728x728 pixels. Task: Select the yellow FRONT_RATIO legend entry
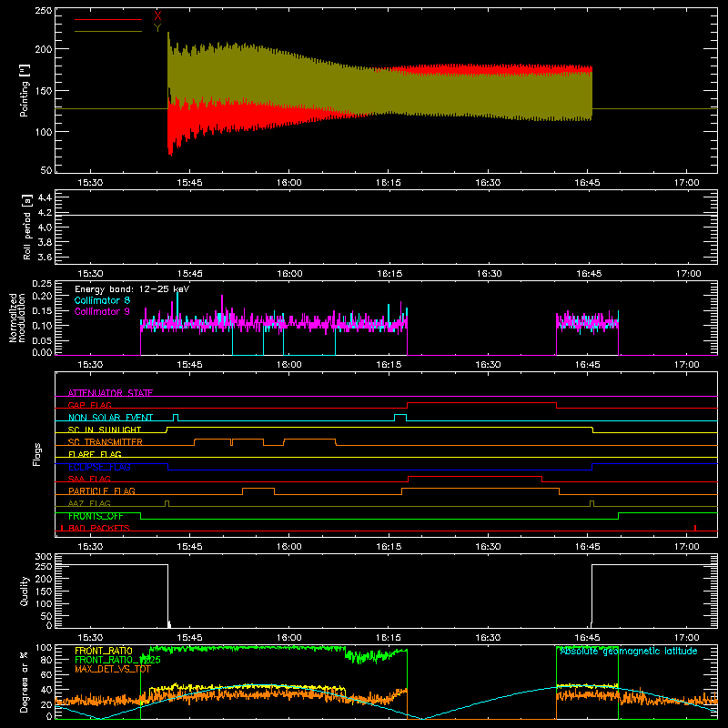tap(104, 651)
